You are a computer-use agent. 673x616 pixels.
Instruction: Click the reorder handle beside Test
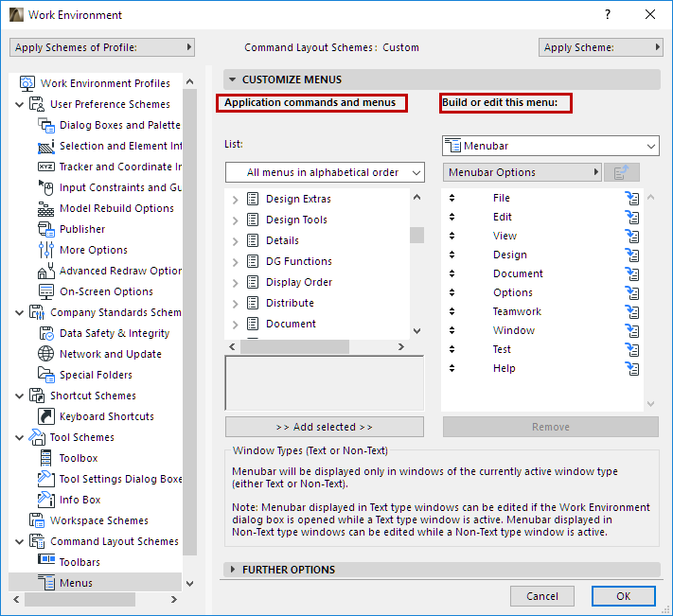[x=452, y=349]
